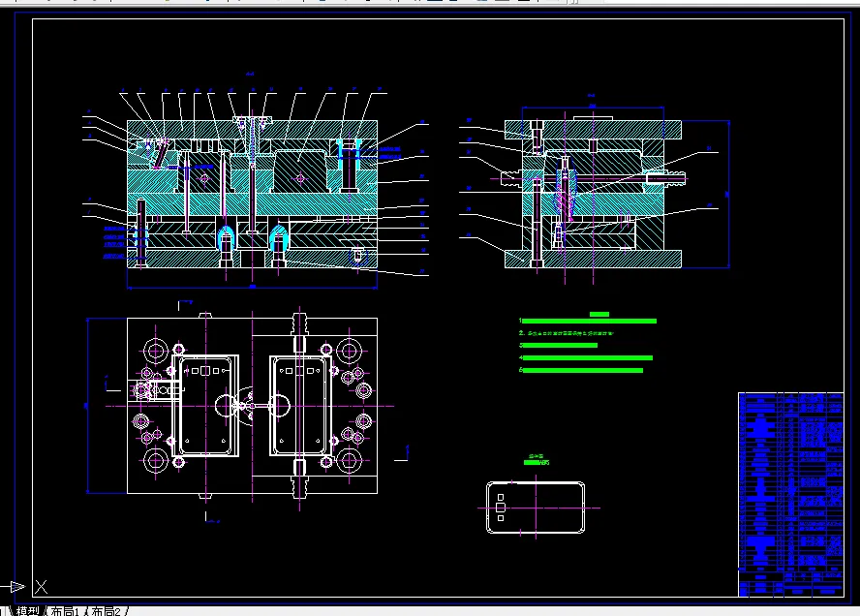Select green technical note line numbered 2
The width and height of the screenshot is (860, 616).
coord(567,333)
